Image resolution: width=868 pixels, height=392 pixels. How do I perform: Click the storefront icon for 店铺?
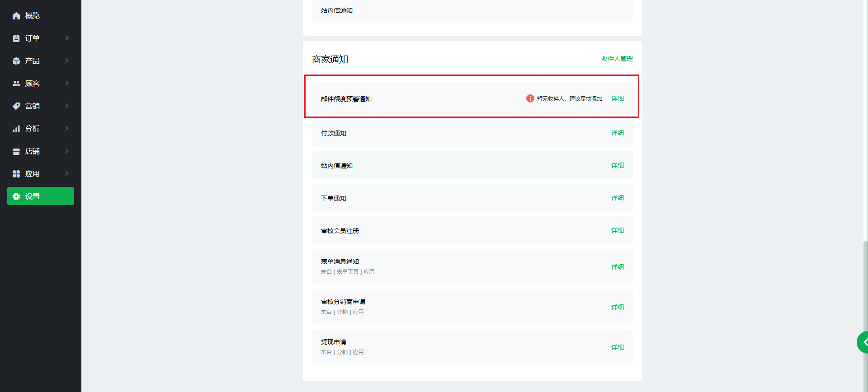click(16, 151)
